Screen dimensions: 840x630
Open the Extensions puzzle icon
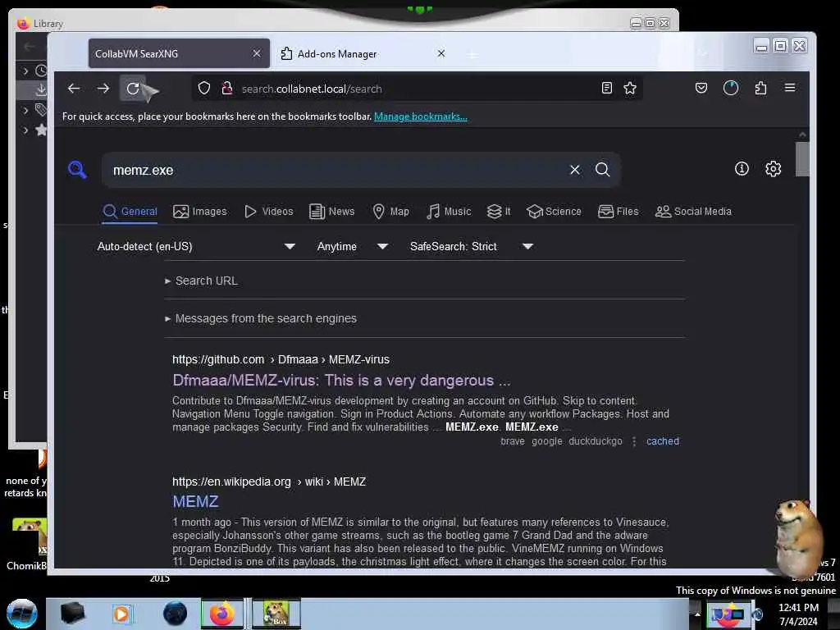760,88
